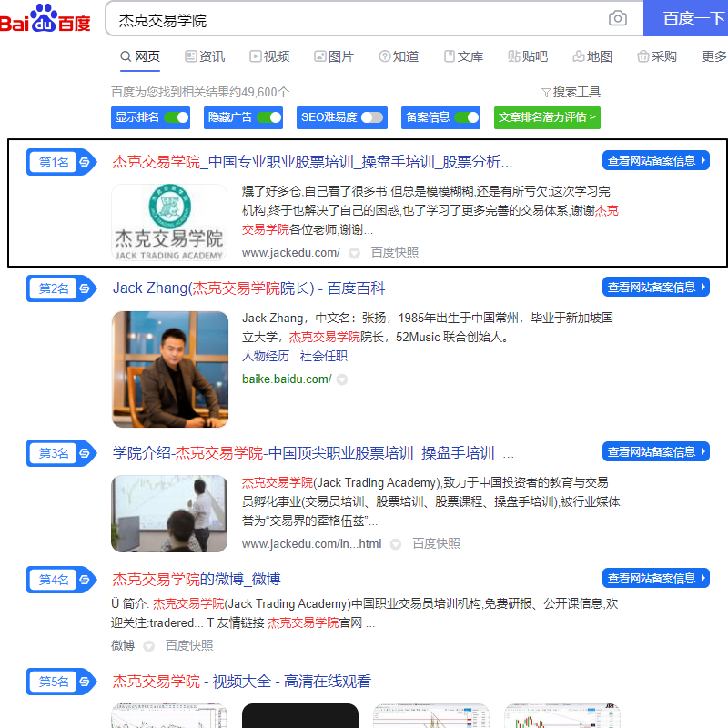Viewport: 728px width, 728px height.
Task: Switch to the 采购 tab
Action: tap(656, 56)
